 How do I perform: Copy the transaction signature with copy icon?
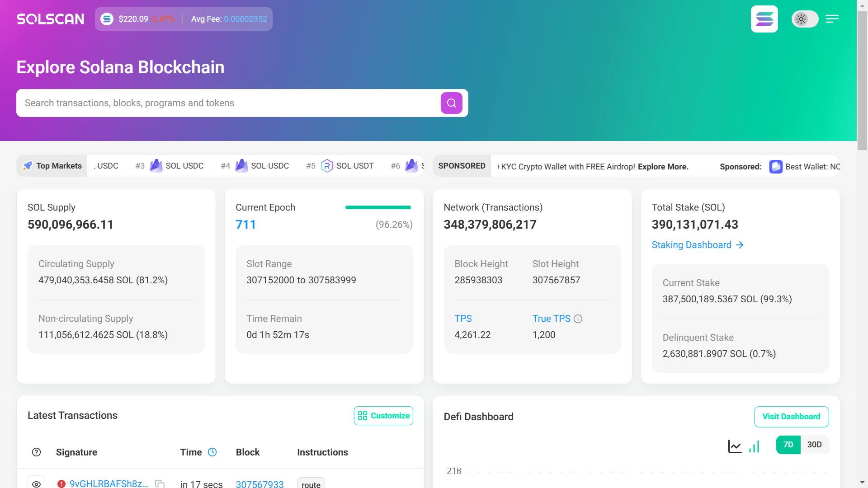tap(160, 483)
